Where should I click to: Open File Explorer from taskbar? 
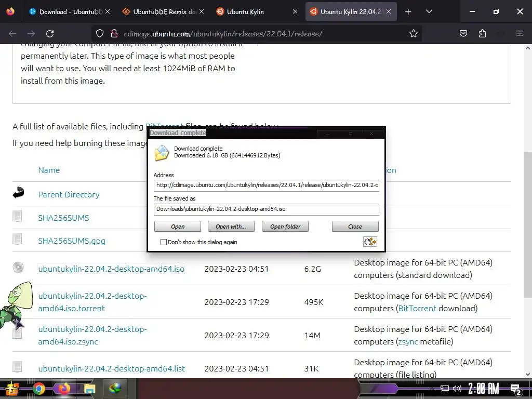tap(89, 389)
